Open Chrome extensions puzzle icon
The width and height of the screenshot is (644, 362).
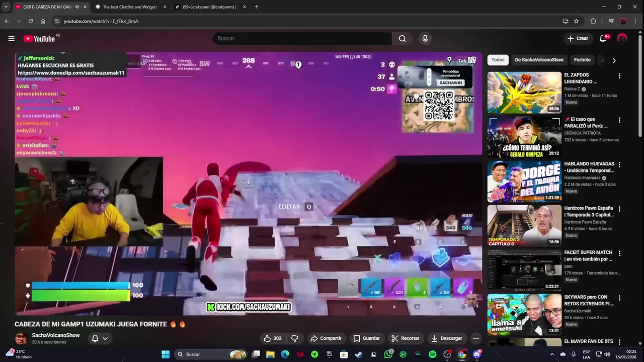coord(593,21)
